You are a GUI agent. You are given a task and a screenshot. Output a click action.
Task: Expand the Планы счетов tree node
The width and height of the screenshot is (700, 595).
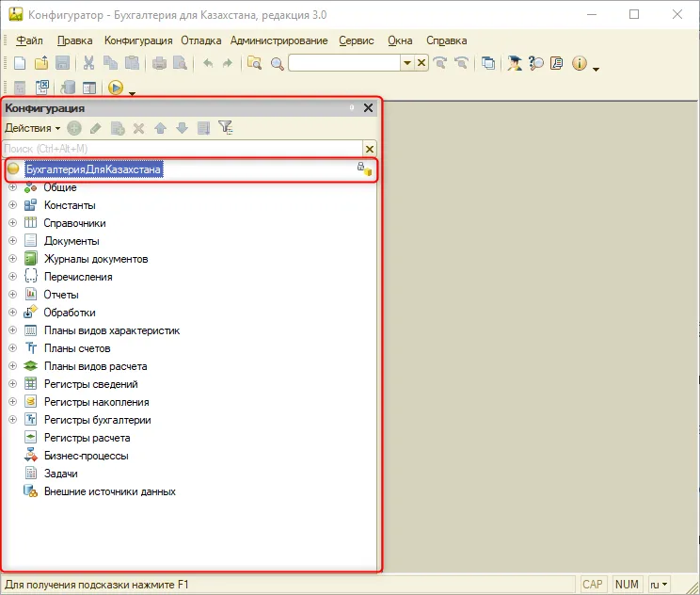(x=12, y=348)
